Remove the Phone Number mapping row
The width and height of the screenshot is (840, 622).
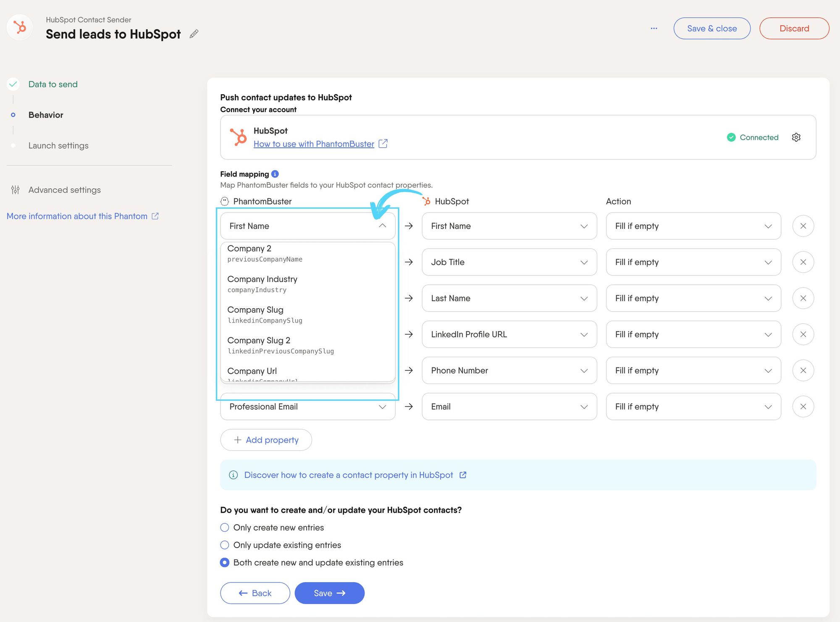pyautogui.click(x=803, y=370)
